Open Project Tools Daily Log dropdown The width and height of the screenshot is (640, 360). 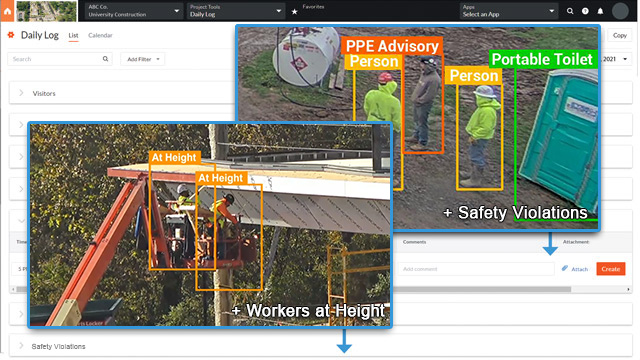tap(236, 11)
